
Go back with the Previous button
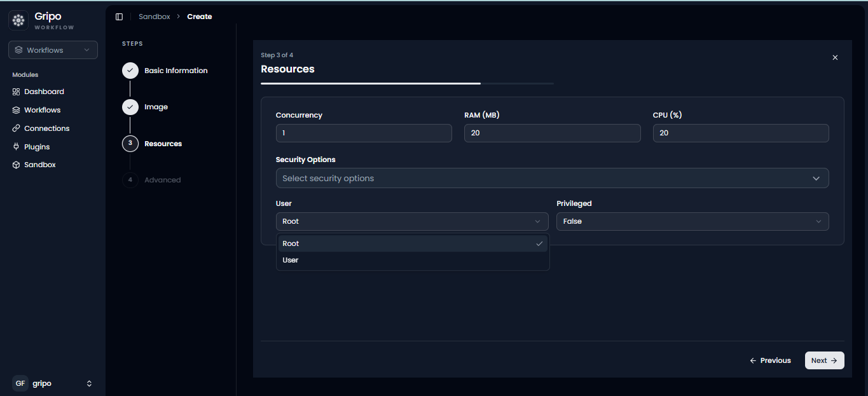[770, 360]
